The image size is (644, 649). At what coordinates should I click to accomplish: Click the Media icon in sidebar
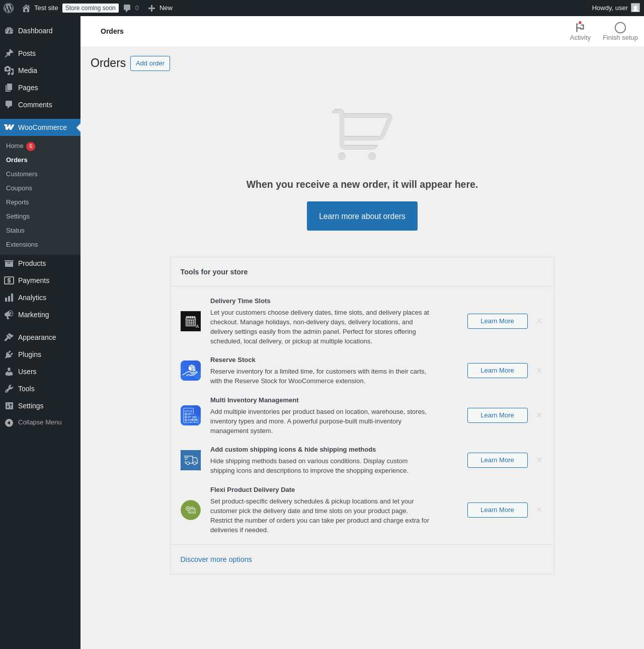click(x=9, y=70)
